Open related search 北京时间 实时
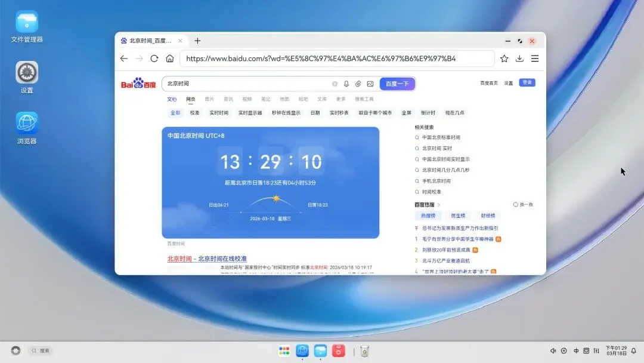 437,149
